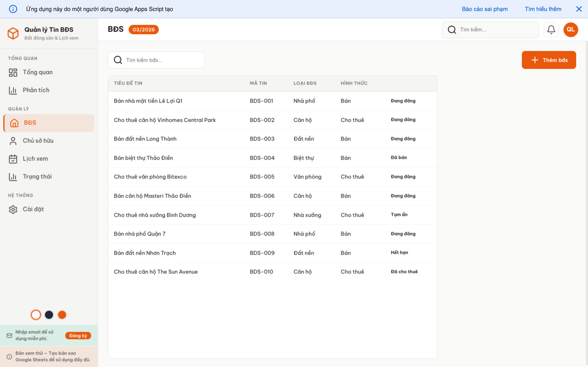Open the Lịch xem calendar section
588x367 pixels.
point(36,158)
